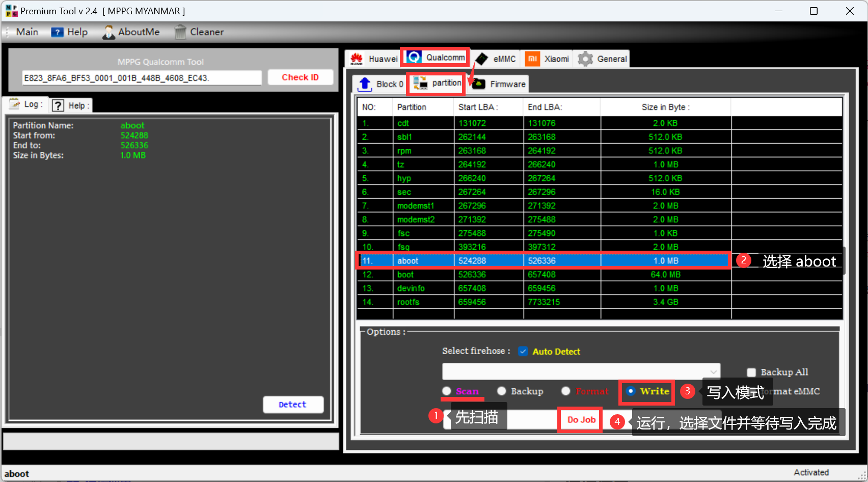Screen dimensions: 868x482
Task: Click the Help menu question-mark icon
Action: pyautogui.click(x=57, y=32)
